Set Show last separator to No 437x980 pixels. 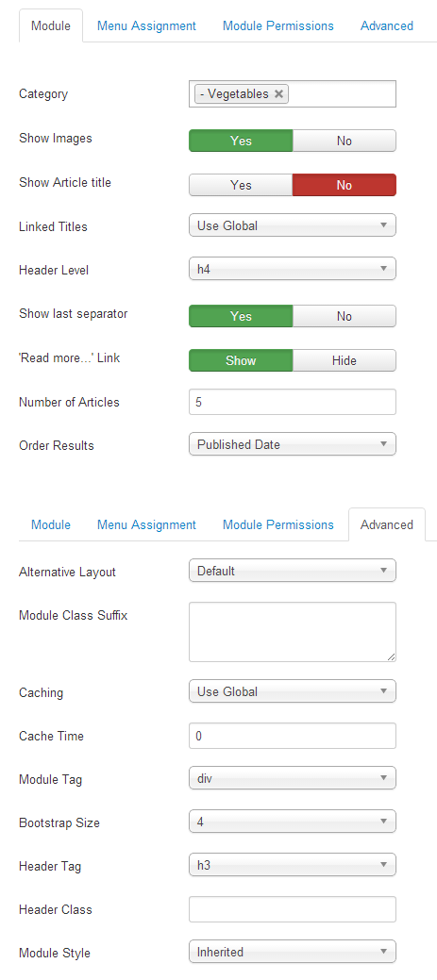click(345, 316)
